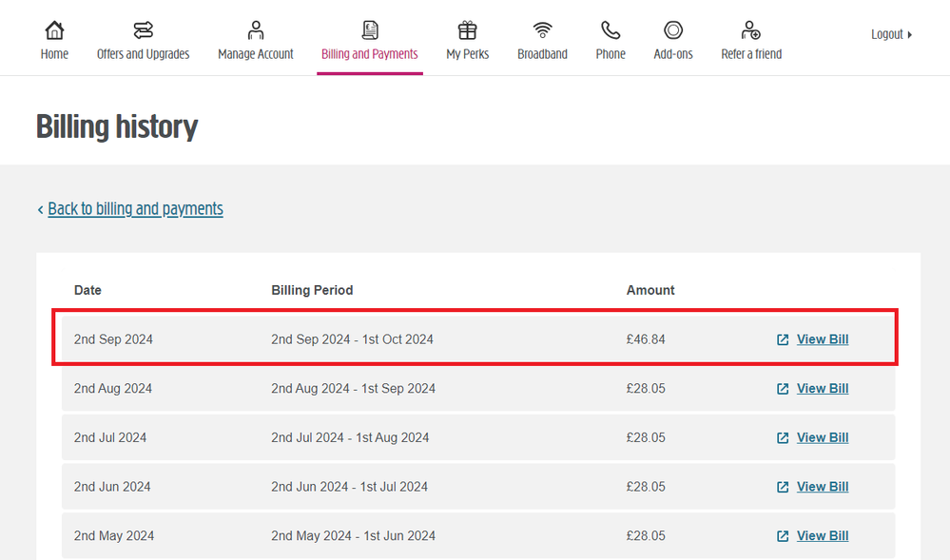View Bill for 2nd Jul 2024
This screenshot has height=560, width=950.
coord(822,437)
